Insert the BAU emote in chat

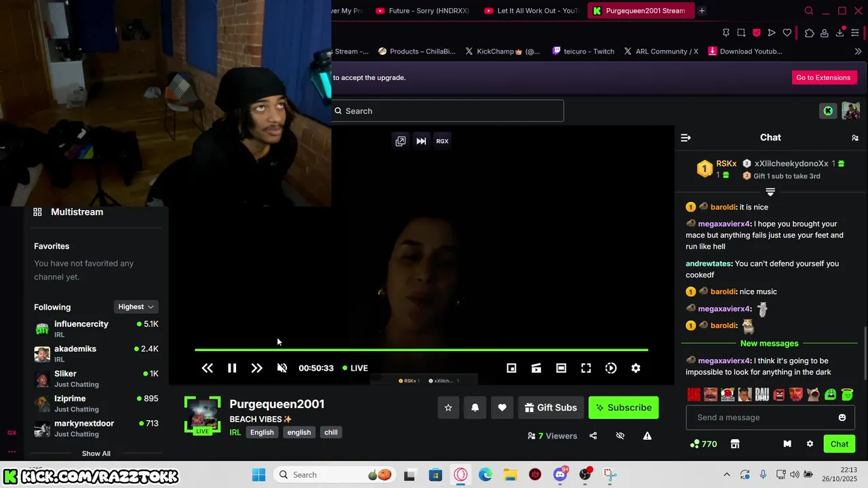coord(762,394)
